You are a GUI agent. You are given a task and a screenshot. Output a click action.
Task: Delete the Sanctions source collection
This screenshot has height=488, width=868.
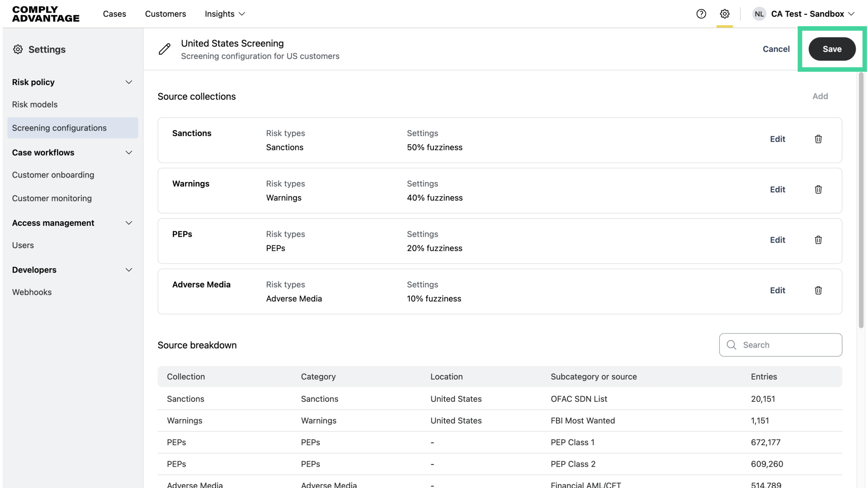coord(818,139)
